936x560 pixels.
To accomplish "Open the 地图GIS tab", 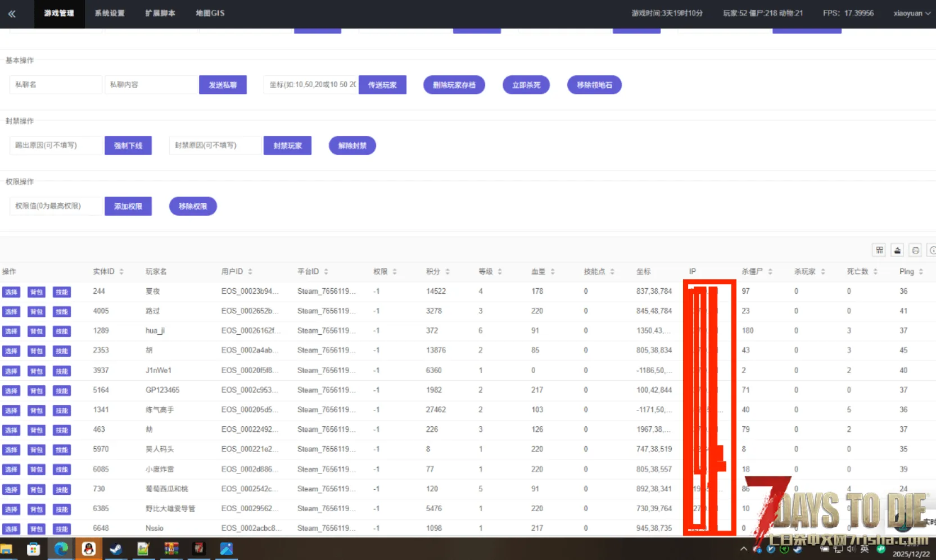I will point(210,13).
